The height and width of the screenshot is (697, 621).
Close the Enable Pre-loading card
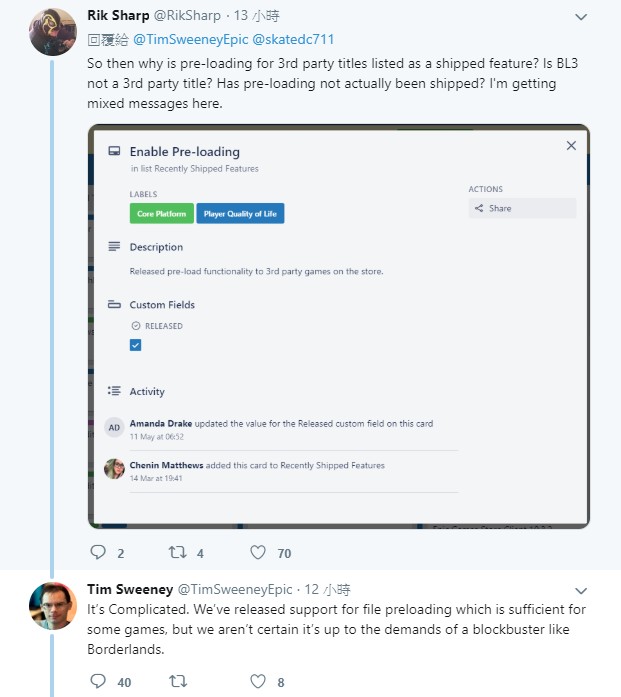click(571, 145)
